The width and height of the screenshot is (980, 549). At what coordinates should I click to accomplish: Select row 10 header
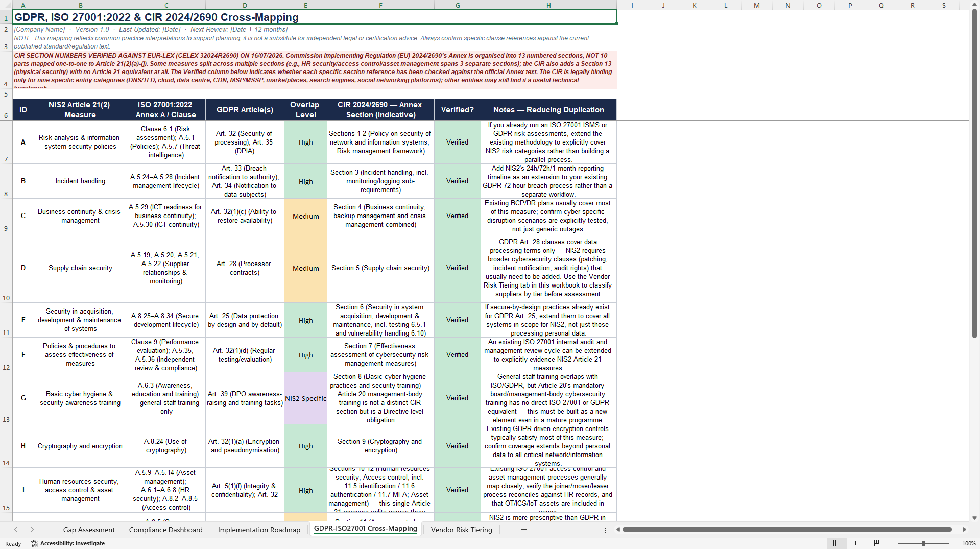pyautogui.click(x=6, y=268)
